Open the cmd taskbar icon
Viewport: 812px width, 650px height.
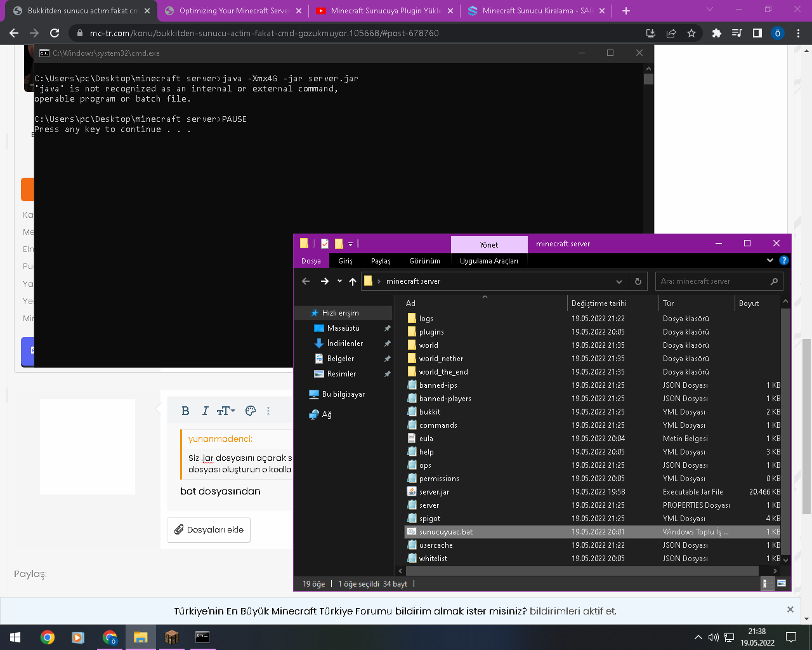202,637
